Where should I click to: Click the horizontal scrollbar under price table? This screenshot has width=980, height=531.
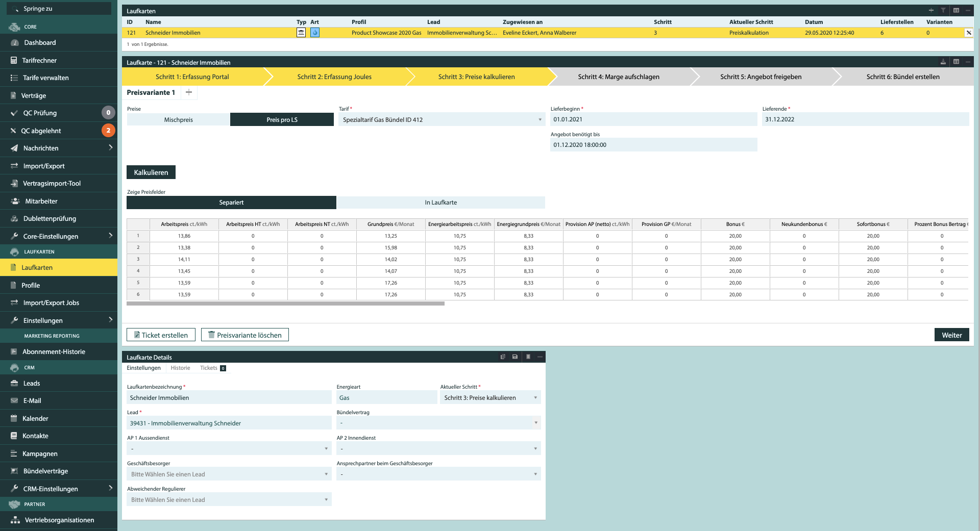click(285, 304)
